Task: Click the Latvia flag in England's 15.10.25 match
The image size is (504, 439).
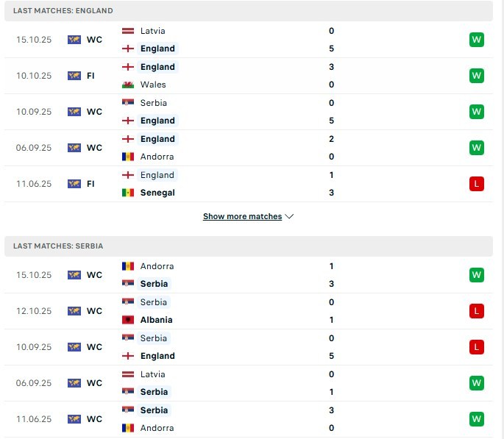Action: tap(127, 31)
